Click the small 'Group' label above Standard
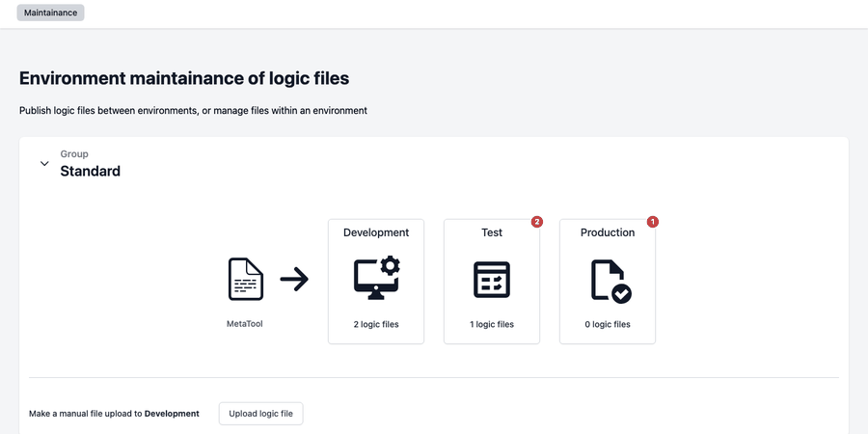868x434 pixels. [74, 154]
